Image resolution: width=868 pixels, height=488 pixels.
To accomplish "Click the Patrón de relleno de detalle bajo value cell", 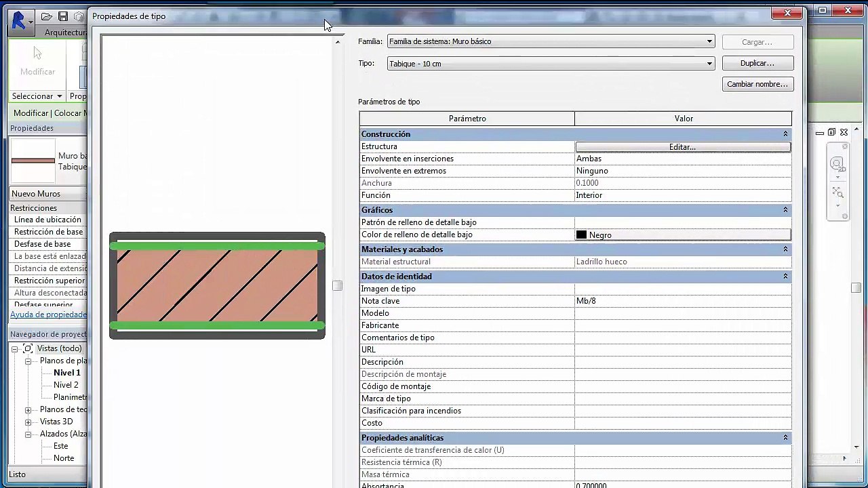I will coord(683,222).
